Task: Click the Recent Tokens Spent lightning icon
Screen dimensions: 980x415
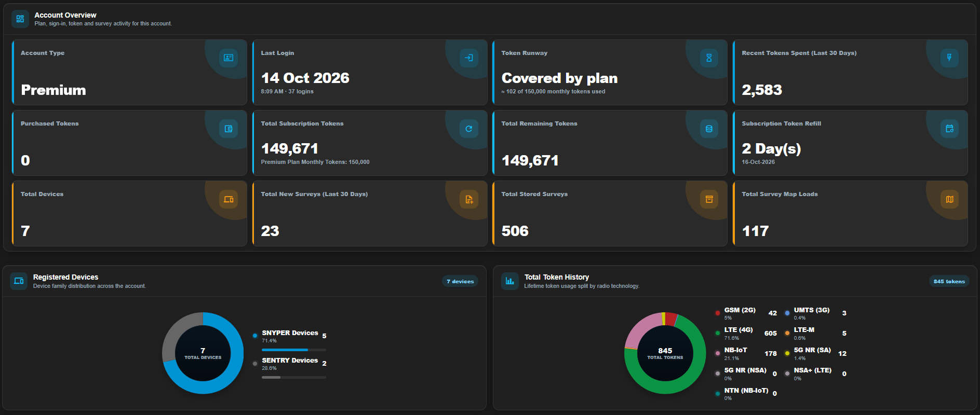Action: click(x=949, y=58)
